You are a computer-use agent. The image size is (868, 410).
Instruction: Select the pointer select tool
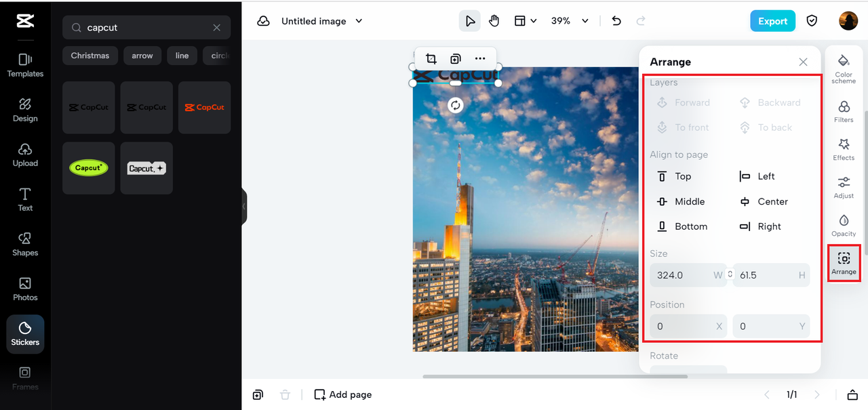click(x=469, y=21)
